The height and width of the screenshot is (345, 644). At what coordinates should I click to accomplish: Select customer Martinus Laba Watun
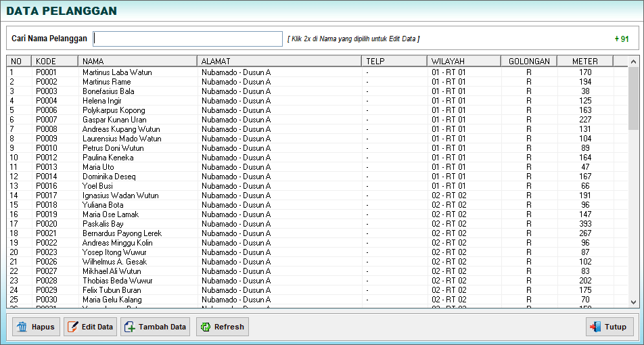click(x=117, y=72)
